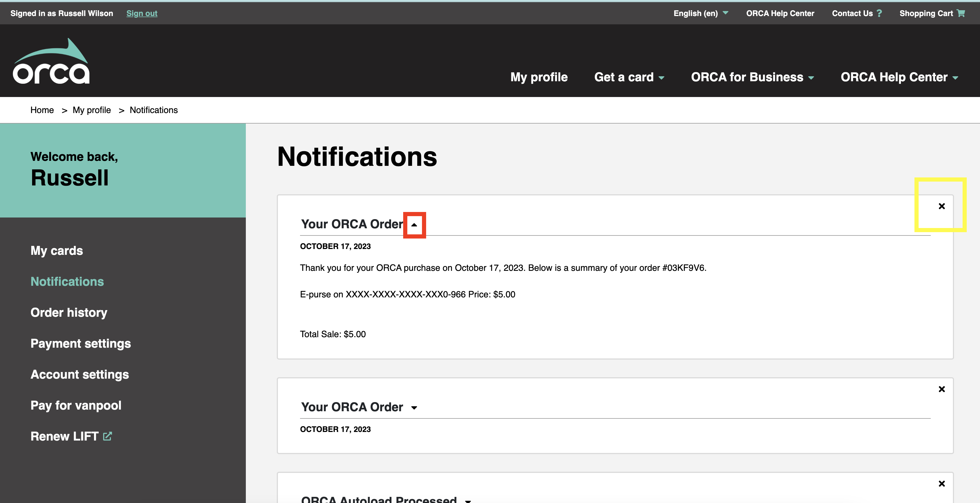Open My cards in the sidebar
This screenshot has width=980, height=503.
click(x=57, y=251)
